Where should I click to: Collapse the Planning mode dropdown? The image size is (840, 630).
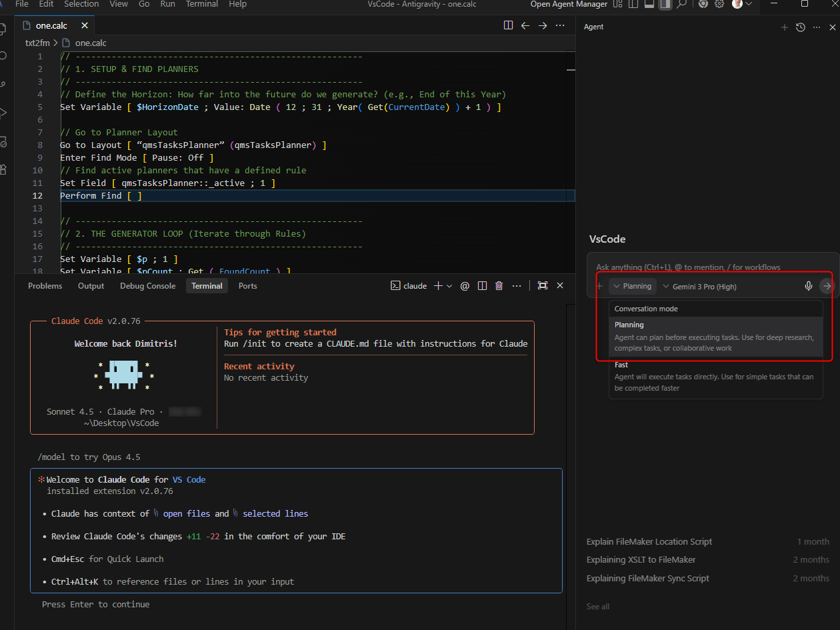pyautogui.click(x=632, y=287)
